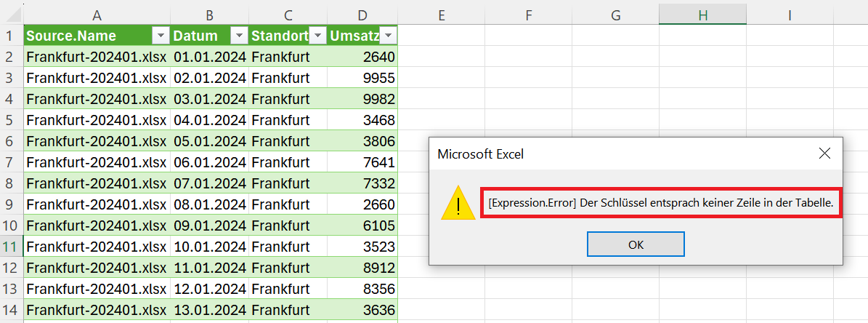This screenshot has height=323, width=868.
Task: Select column H header
Action: click(x=702, y=16)
